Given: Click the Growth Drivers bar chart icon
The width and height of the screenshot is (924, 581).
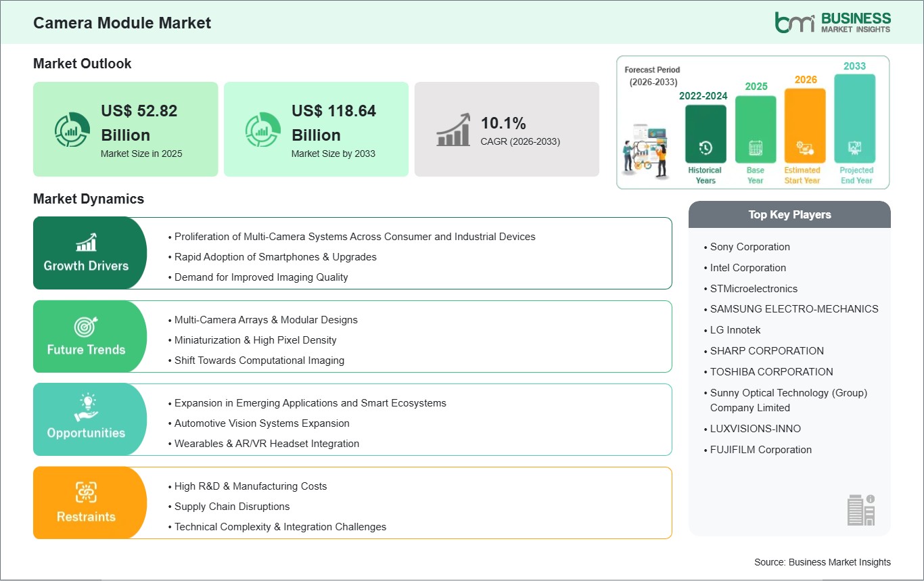Looking at the screenshot, I should (86, 242).
